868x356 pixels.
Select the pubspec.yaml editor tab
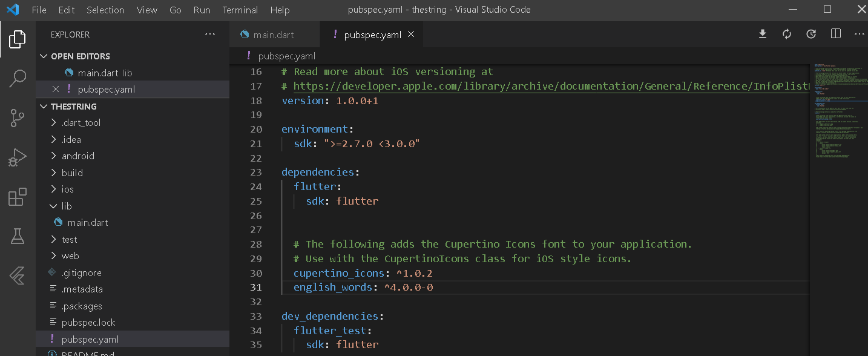(x=371, y=35)
